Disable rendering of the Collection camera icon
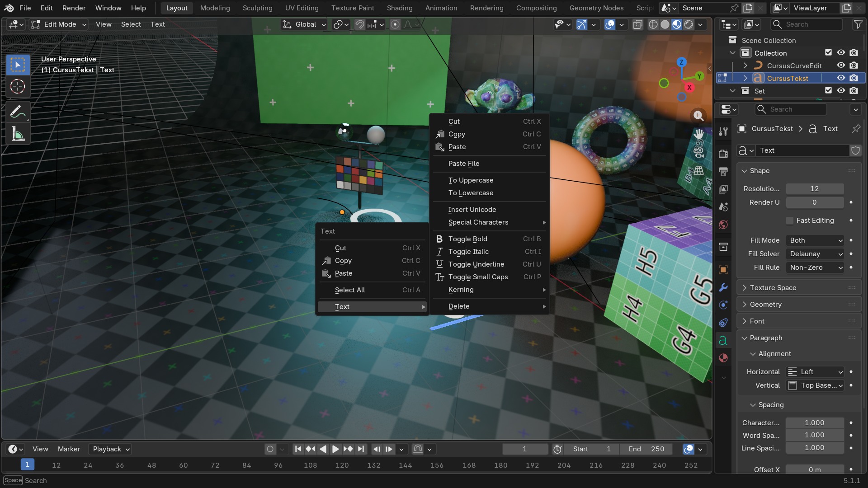 click(x=854, y=52)
